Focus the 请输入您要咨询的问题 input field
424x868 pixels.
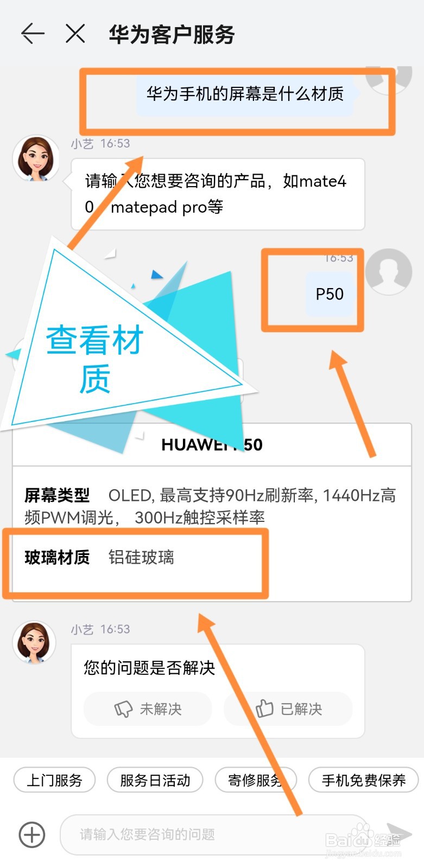point(216,834)
